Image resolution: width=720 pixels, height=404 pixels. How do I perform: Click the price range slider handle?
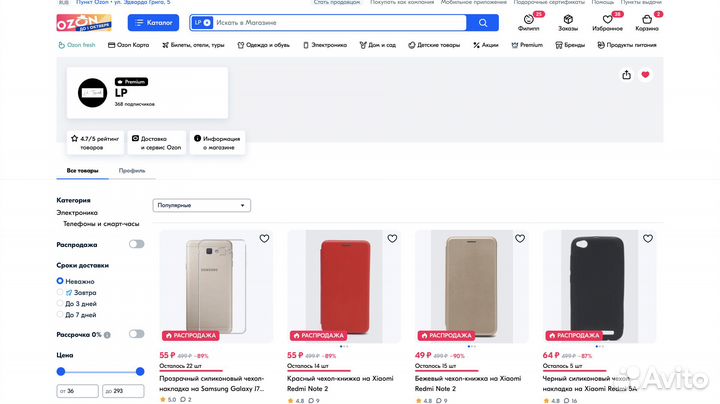coord(61,371)
